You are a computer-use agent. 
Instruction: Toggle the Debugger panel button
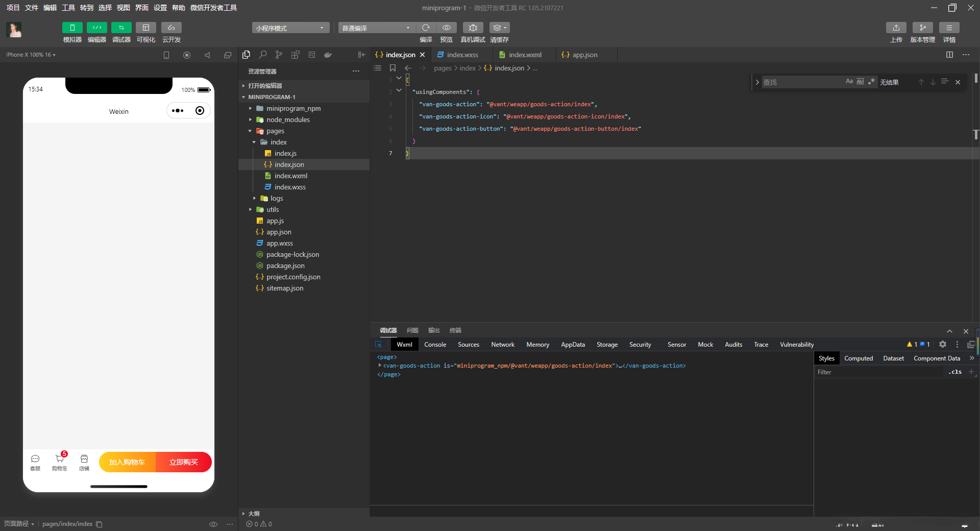tap(121, 28)
